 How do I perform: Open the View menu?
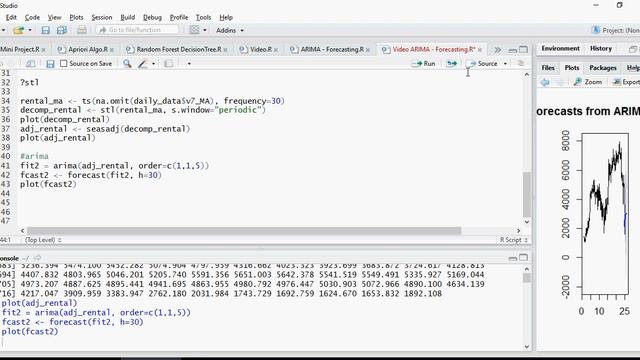click(x=54, y=17)
